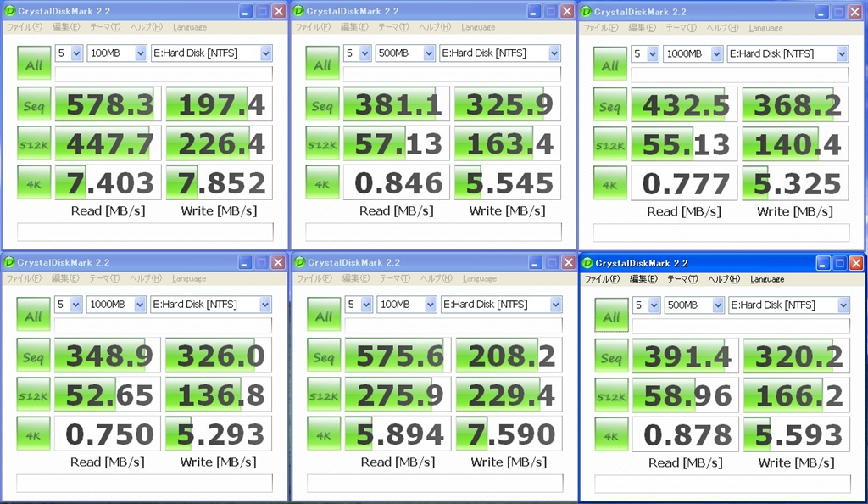
Task: Select the 163.4 512K write value
Action: click(x=508, y=143)
